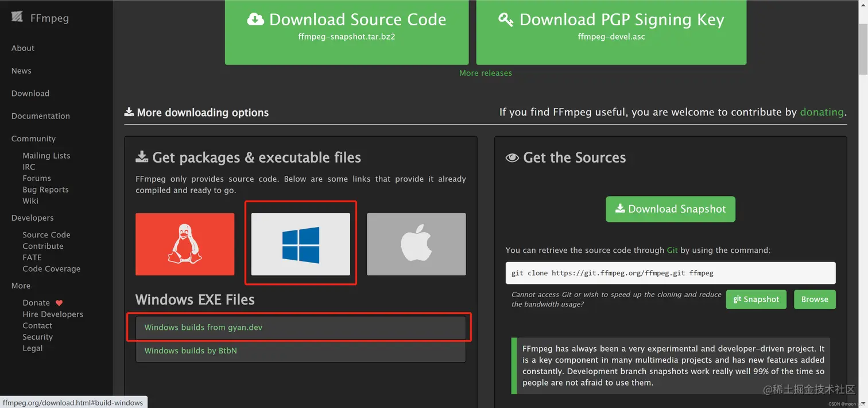Click the FFmpeg logo in the sidebar

click(x=17, y=17)
